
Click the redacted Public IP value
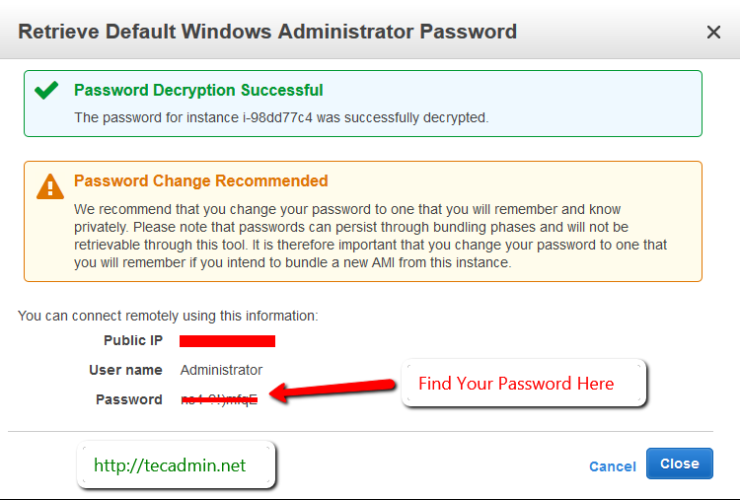coord(227,341)
